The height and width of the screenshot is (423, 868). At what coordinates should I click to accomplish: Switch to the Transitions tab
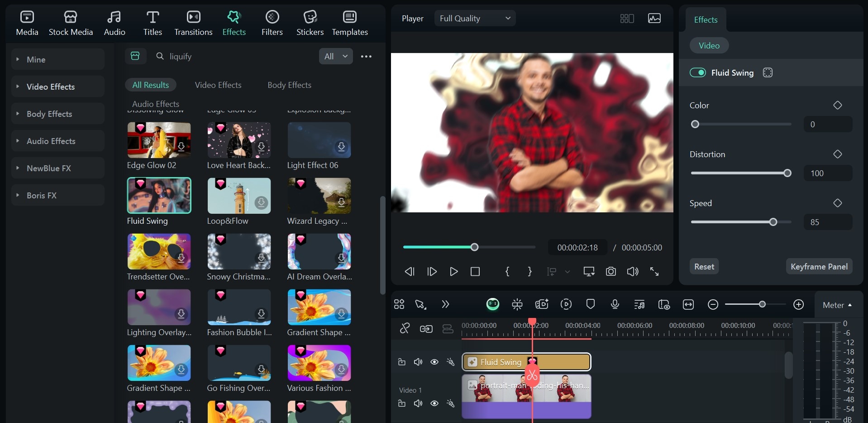click(x=193, y=23)
